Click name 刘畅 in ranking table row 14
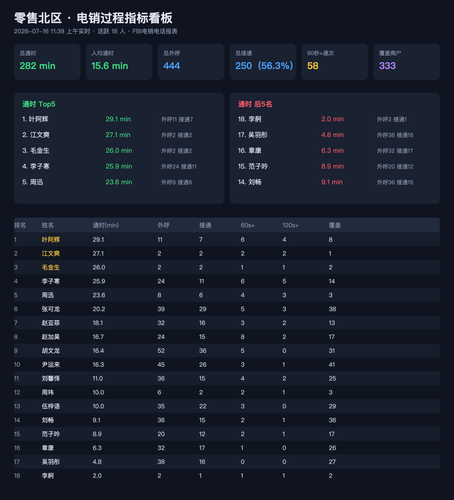Image resolution: width=454 pixels, height=500 pixels. (x=48, y=420)
